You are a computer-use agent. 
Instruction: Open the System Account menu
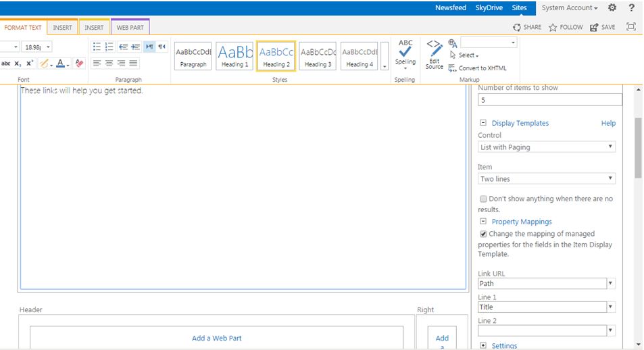click(569, 7)
